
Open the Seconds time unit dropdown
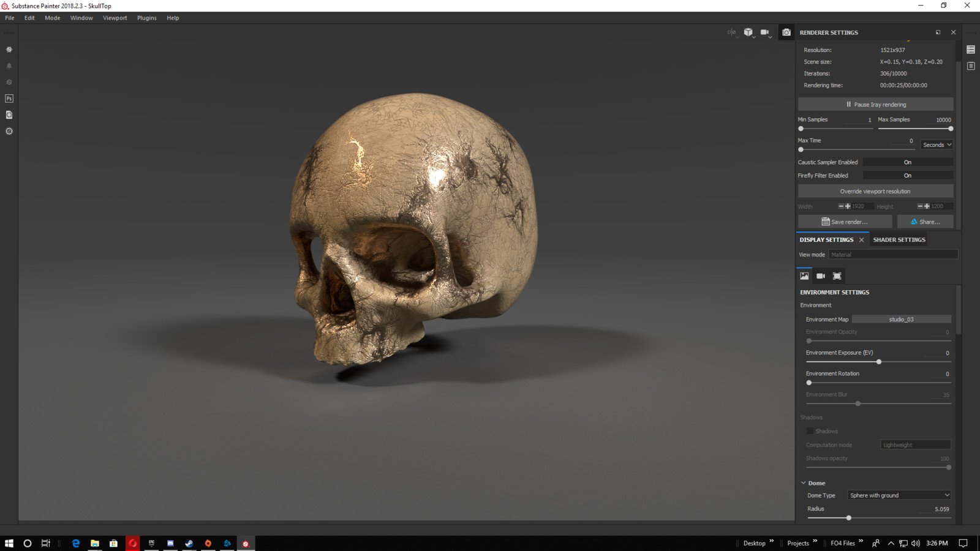tap(937, 145)
